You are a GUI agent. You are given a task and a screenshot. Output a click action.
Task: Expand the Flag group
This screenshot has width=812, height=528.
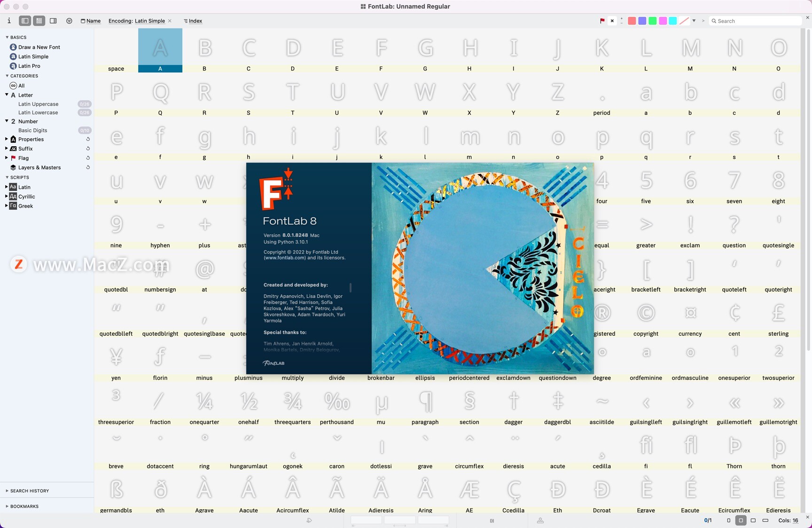click(x=7, y=158)
